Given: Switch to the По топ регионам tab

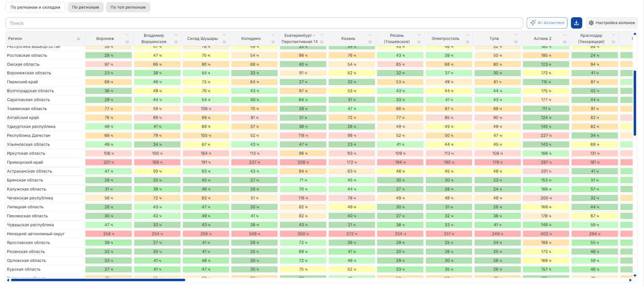Looking at the screenshot, I should coord(128,7).
